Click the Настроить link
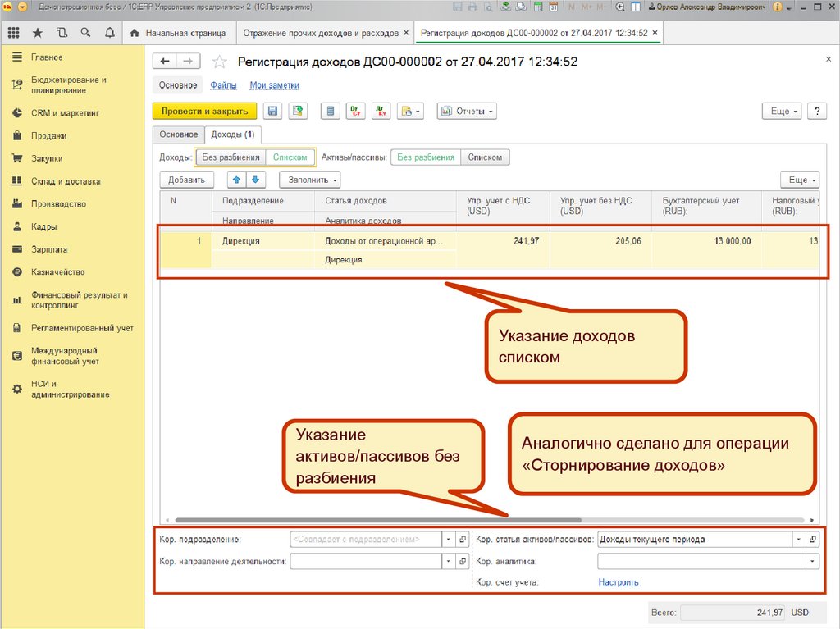 pos(618,582)
